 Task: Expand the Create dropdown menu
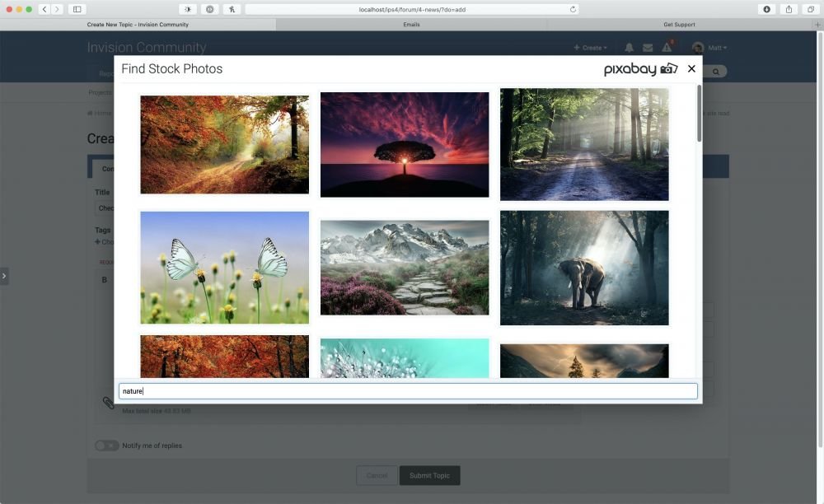pos(590,49)
